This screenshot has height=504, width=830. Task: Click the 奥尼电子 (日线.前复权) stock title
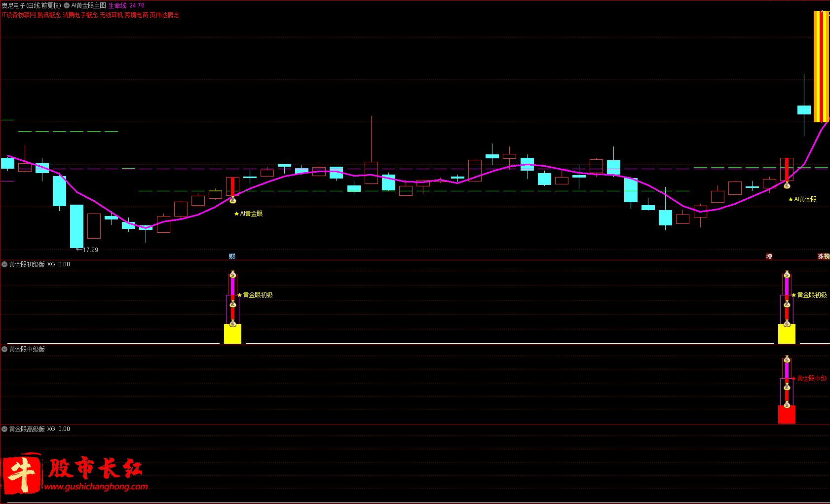pos(32,5)
